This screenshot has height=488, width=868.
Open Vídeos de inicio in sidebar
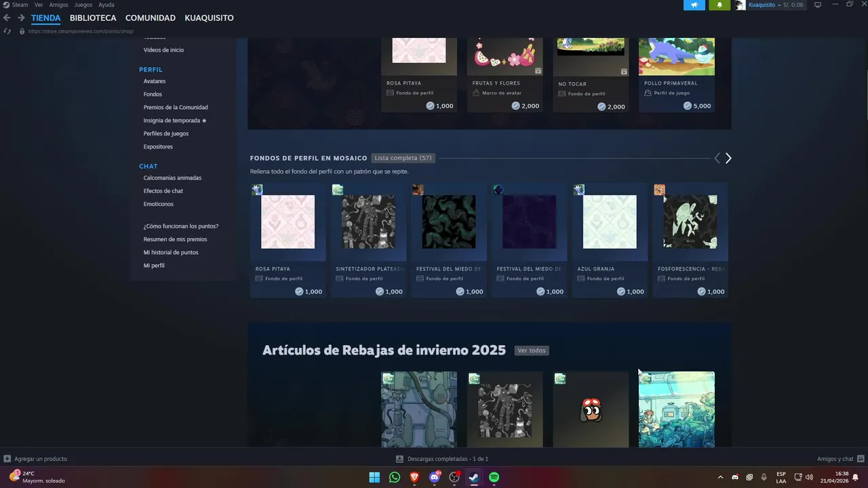click(163, 50)
